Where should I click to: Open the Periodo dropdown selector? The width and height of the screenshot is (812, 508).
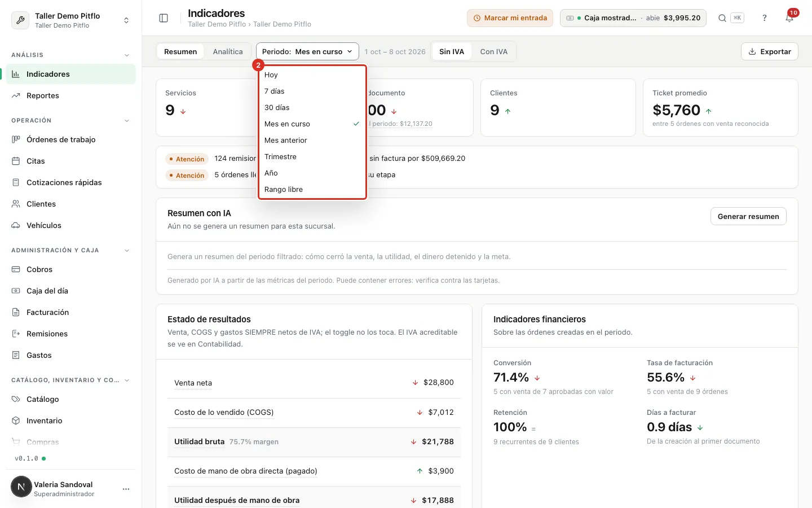tap(307, 51)
